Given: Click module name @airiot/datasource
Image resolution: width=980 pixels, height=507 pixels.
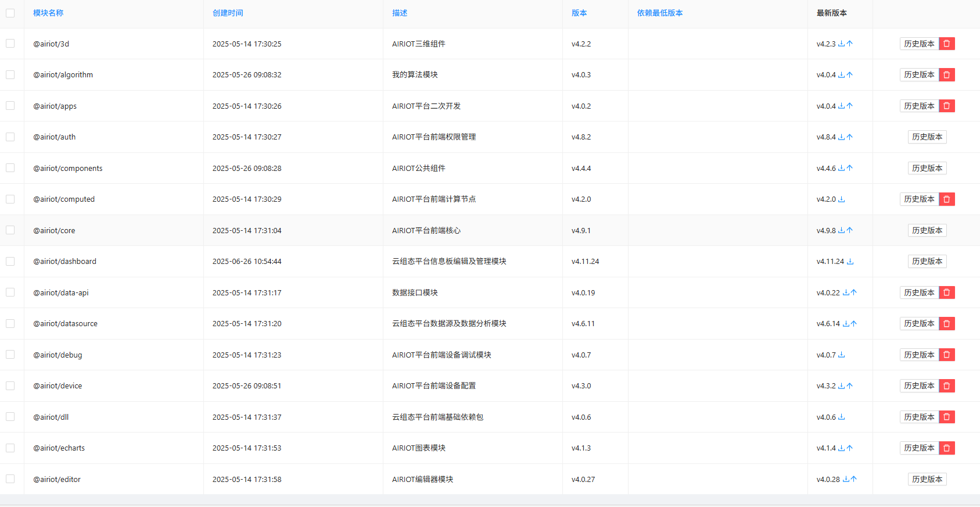Looking at the screenshot, I should pos(65,323).
